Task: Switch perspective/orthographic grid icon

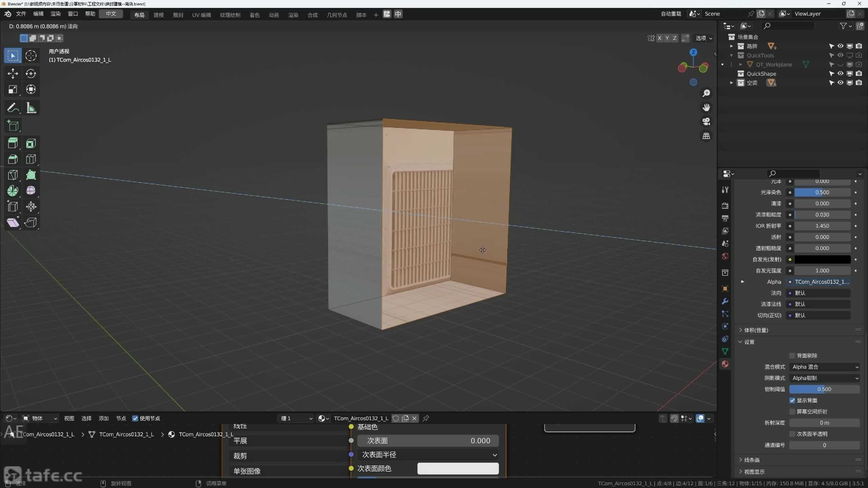Action: (706, 136)
